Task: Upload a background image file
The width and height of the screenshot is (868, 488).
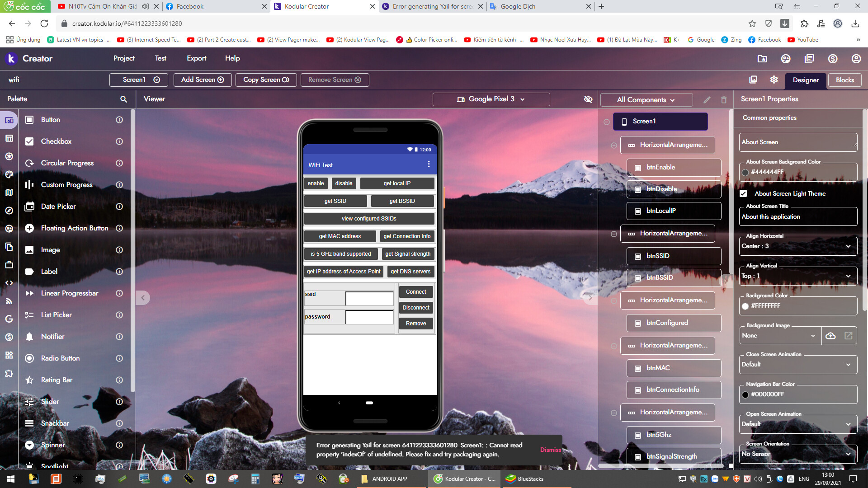Action: (x=830, y=336)
